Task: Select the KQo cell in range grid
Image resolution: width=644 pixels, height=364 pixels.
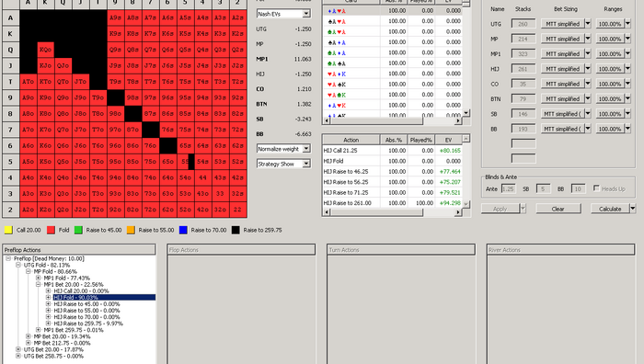Action: coord(45,50)
